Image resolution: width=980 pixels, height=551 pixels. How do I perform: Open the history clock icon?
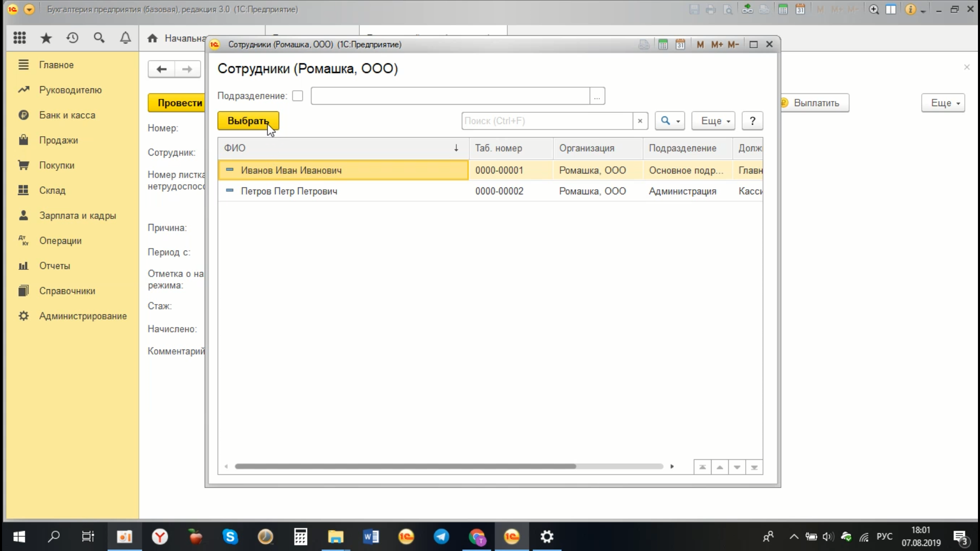coord(72,38)
